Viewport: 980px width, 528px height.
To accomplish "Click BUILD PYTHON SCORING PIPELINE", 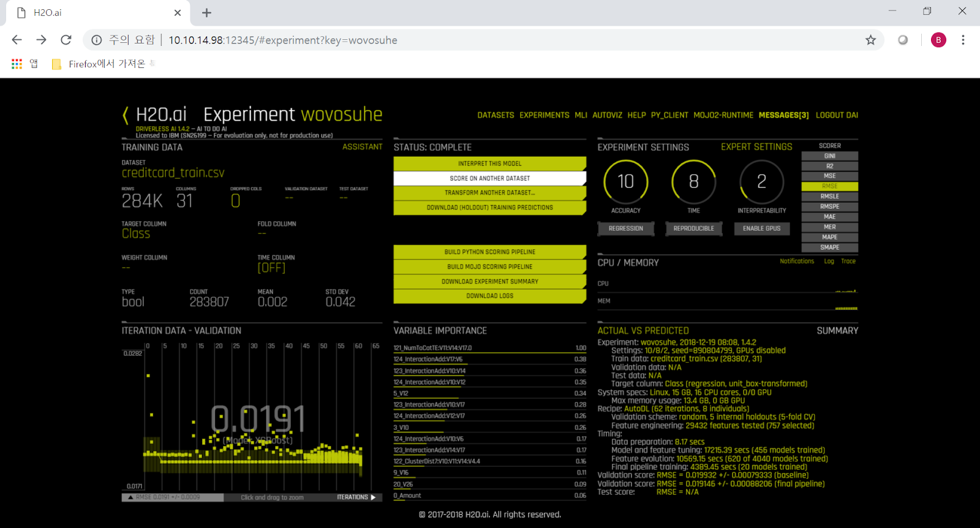I will [490, 252].
